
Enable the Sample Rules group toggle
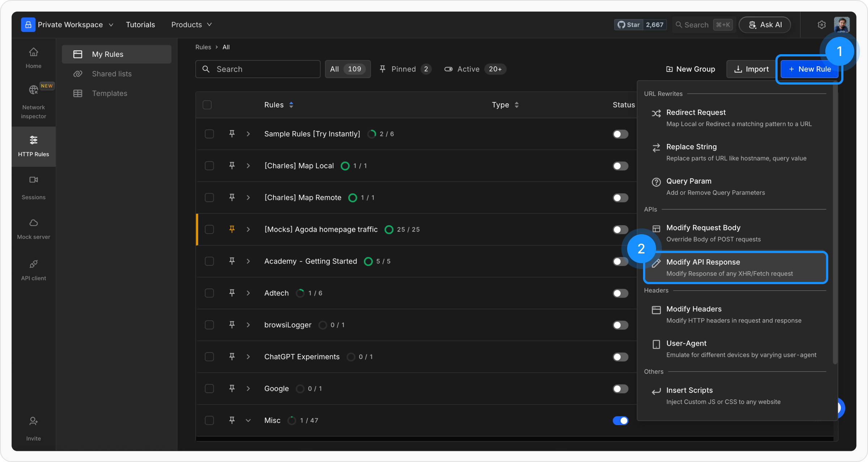pos(620,134)
